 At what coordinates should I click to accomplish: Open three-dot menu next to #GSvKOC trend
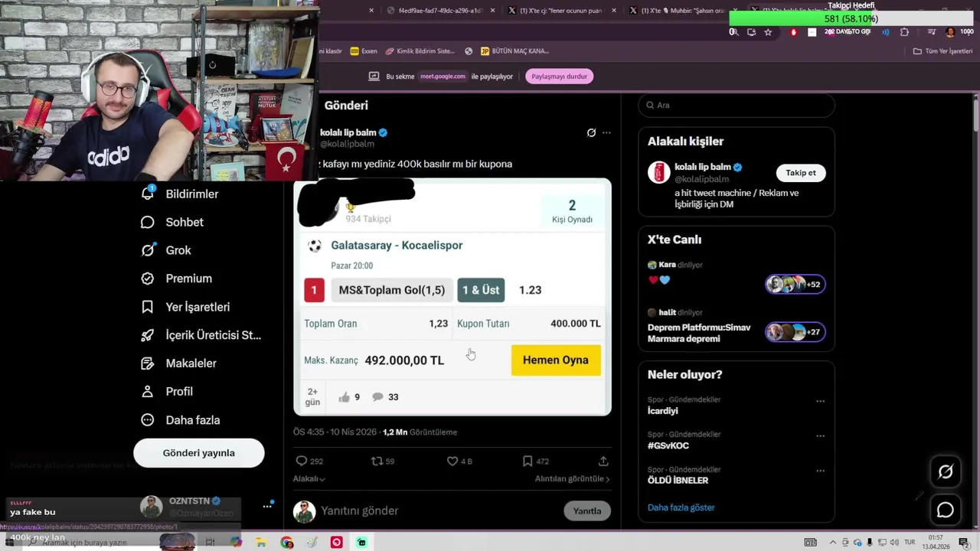[x=820, y=436]
